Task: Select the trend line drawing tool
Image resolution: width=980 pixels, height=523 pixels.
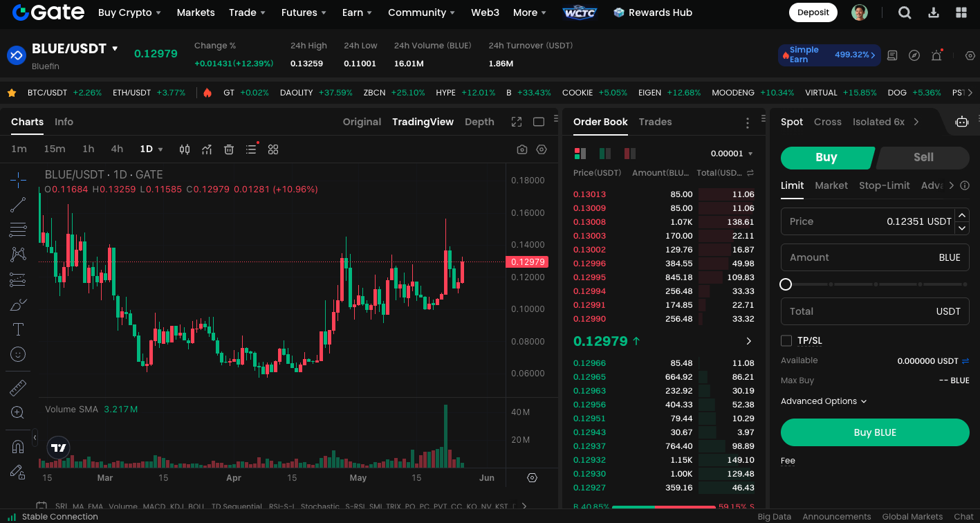Action: pos(18,205)
